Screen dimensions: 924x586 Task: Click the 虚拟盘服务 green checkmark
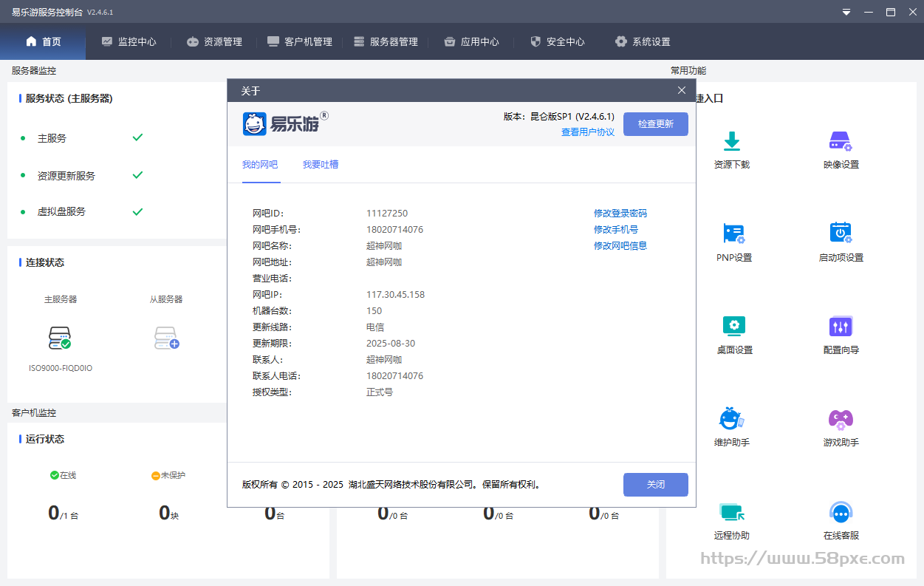137,211
